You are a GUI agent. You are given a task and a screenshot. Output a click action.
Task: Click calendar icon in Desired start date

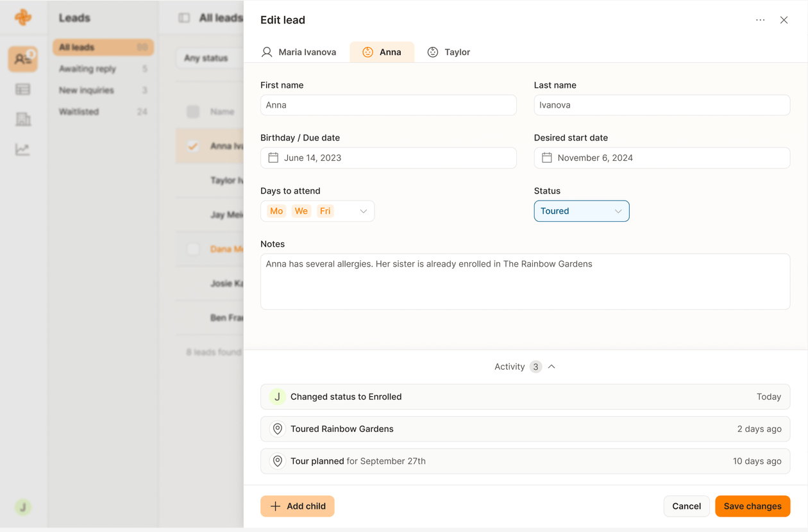coord(546,158)
